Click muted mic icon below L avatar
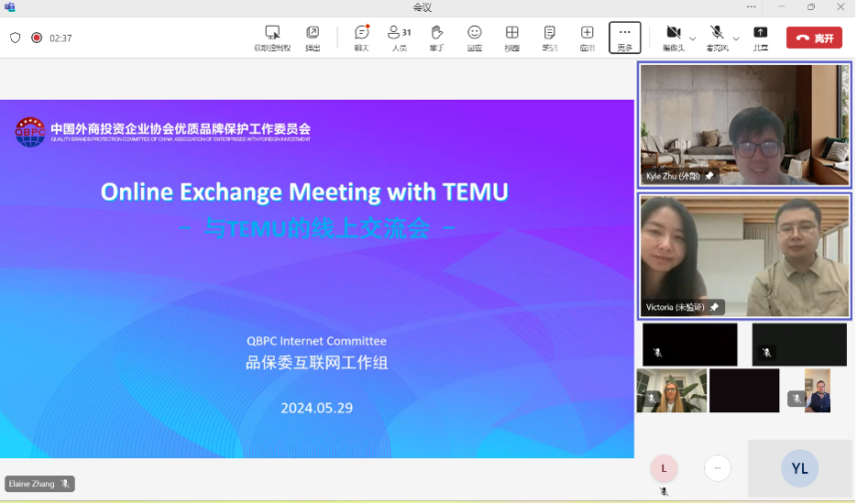 click(664, 492)
